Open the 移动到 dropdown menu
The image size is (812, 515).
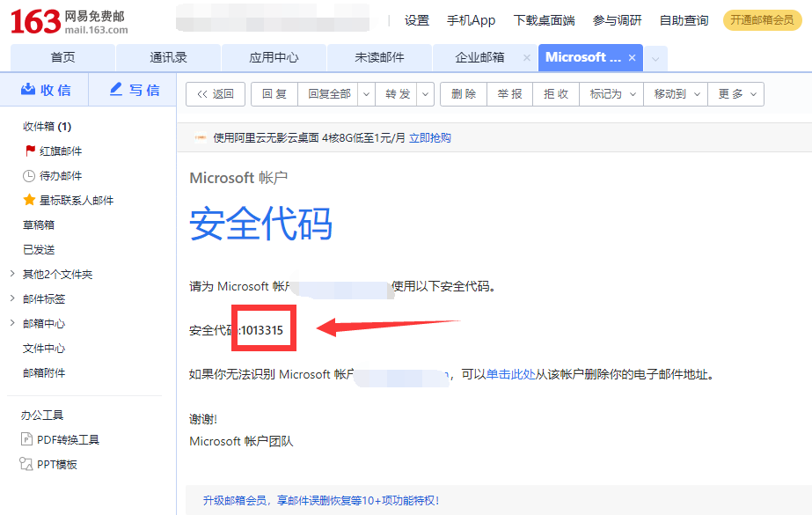[677, 94]
